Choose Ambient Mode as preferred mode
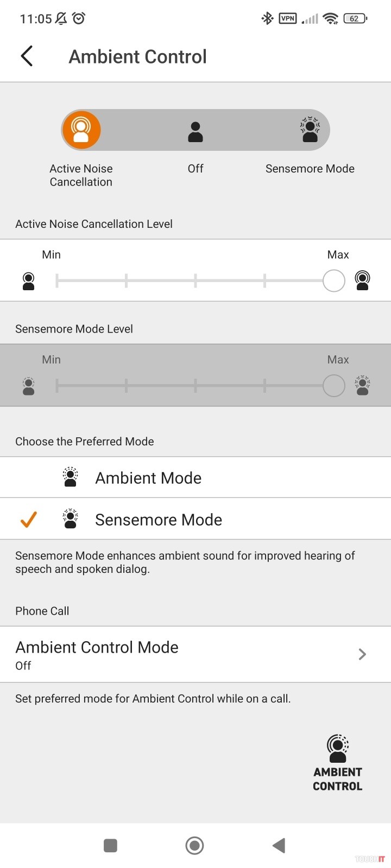The width and height of the screenshot is (391, 868). pyautogui.click(x=148, y=478)
